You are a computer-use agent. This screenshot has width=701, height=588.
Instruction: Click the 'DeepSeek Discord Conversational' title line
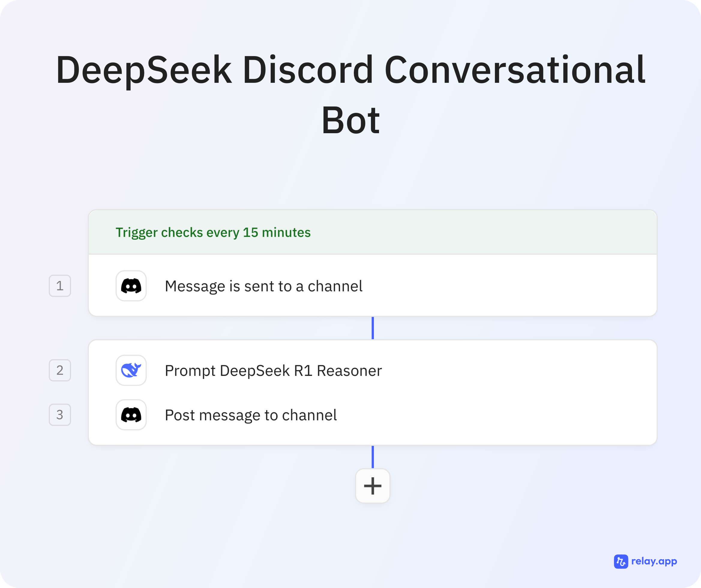click(350, 70)
